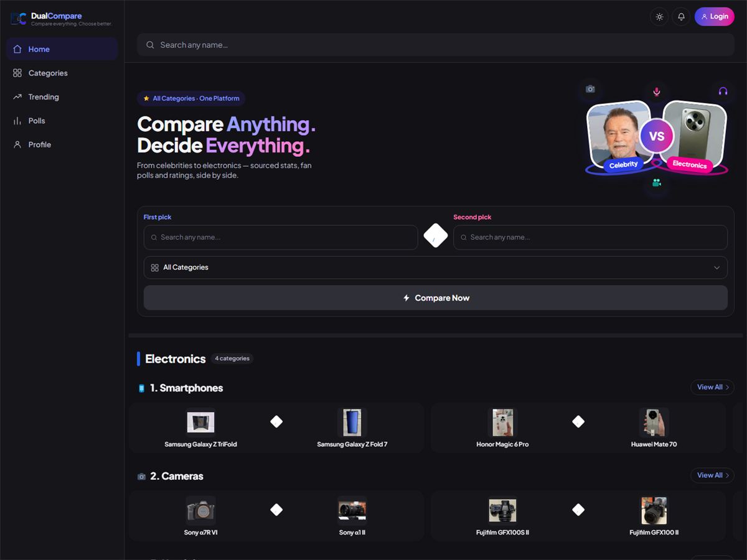This screenshot has height=560, width=747.
Task: Click diamond between Honor Magic 6 Pro and Huawei
Action: pos(578,422)
